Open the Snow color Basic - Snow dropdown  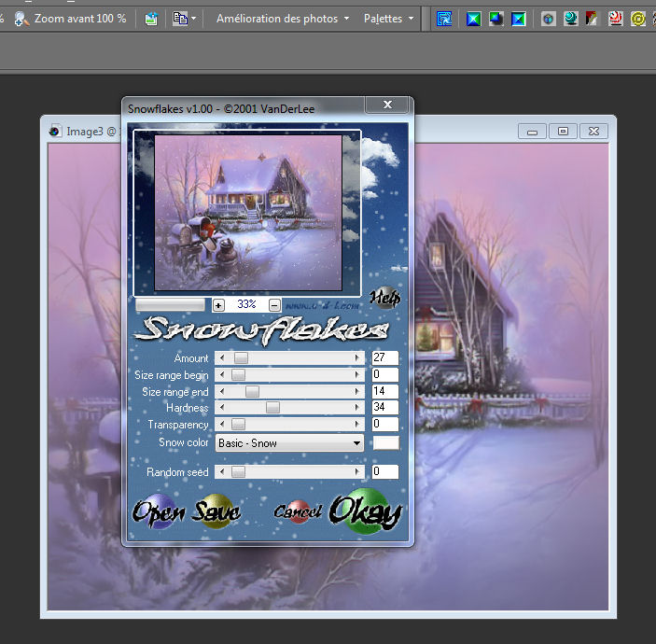pos(289,442)
